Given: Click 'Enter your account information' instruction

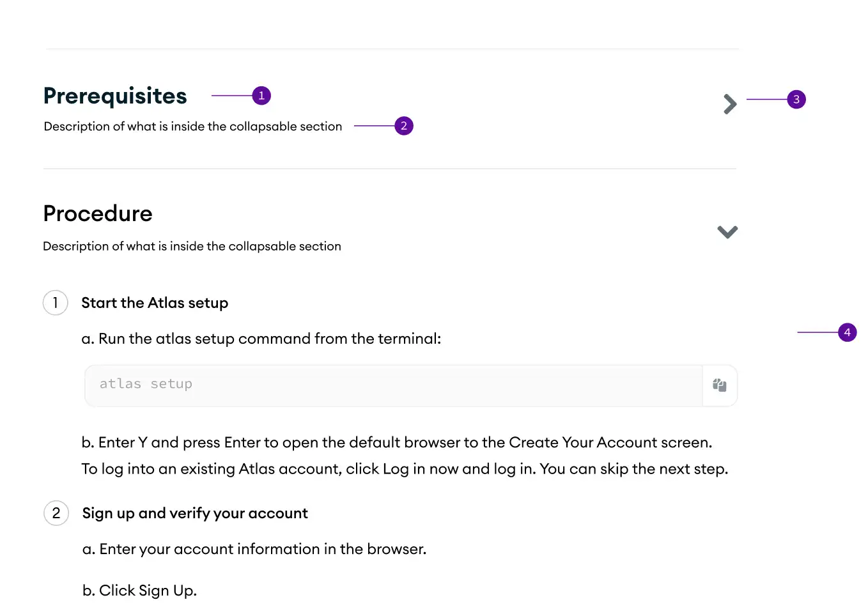Looking at the screenshot, I should 254,549.
